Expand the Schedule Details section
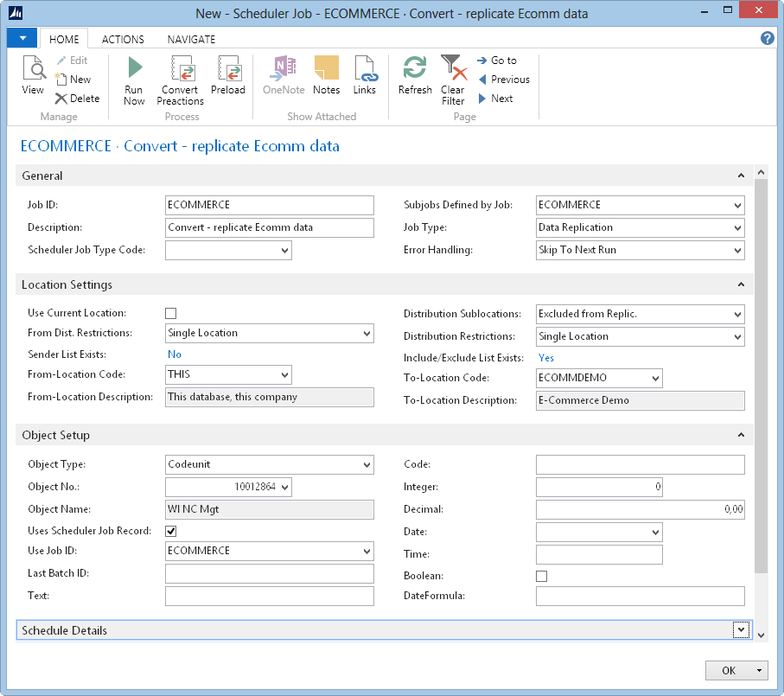The width and height of the screenshot is (784, 696). (x=740, y=630)
